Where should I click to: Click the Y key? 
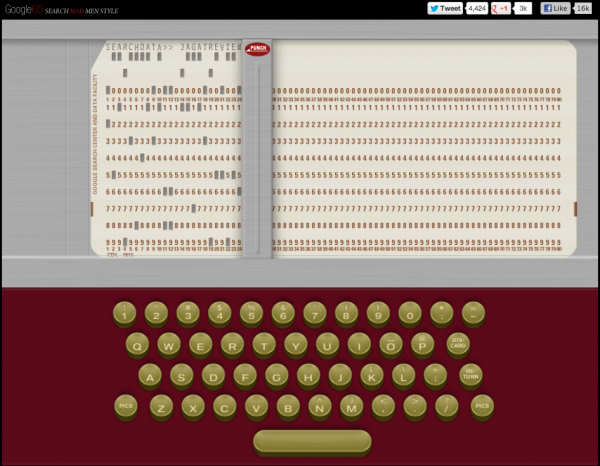point(296,345)
